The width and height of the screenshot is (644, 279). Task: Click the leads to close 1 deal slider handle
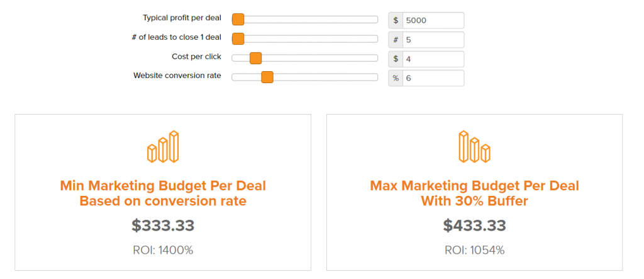tap(238, 39)
